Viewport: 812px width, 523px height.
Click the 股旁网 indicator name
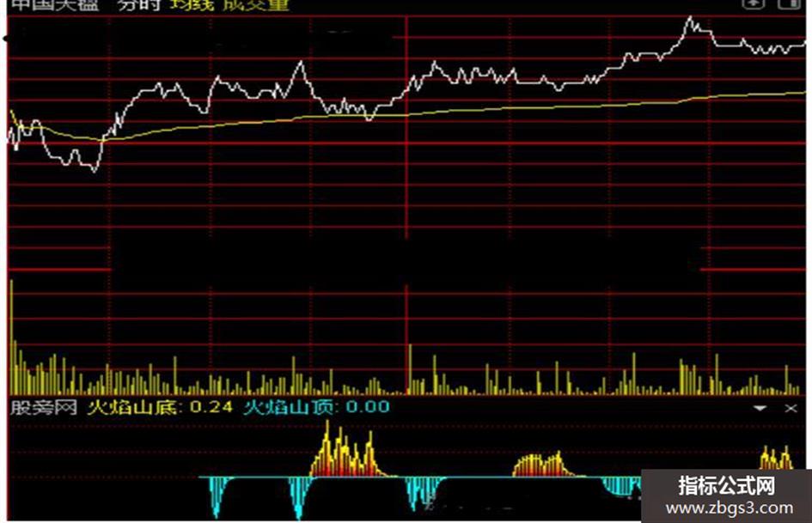(44, 407)
